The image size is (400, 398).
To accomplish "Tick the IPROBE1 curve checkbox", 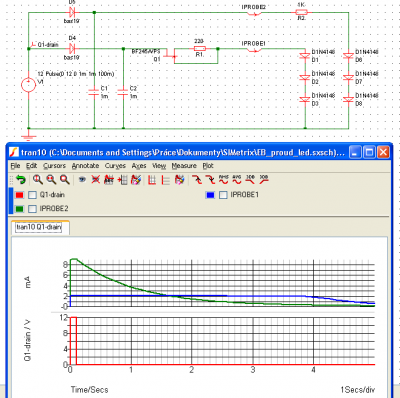I will pyautogui.click(x=223, y=195).
